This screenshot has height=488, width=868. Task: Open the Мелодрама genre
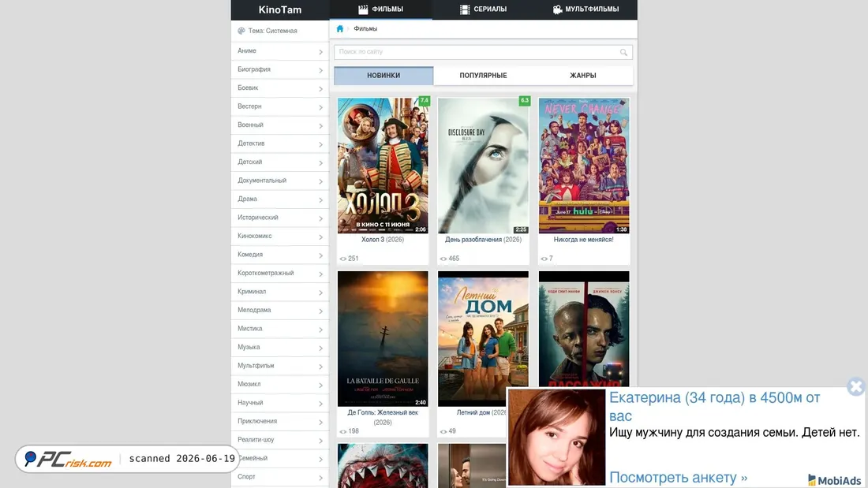(280, 311)
